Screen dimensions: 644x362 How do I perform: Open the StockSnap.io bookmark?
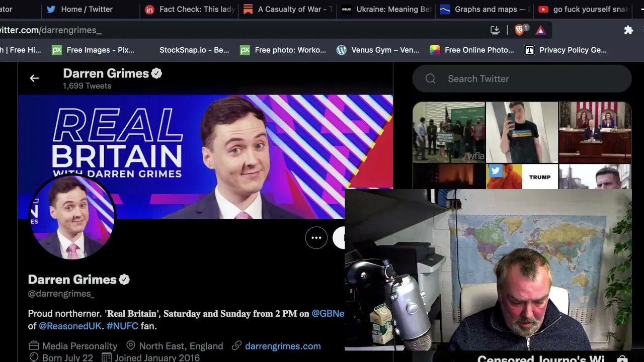[x=194, y=50]
